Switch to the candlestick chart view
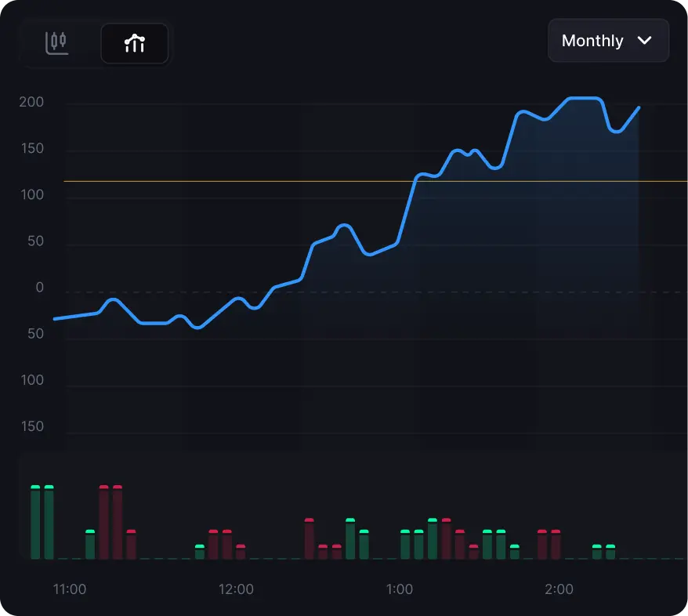 (x=57, y=42)
